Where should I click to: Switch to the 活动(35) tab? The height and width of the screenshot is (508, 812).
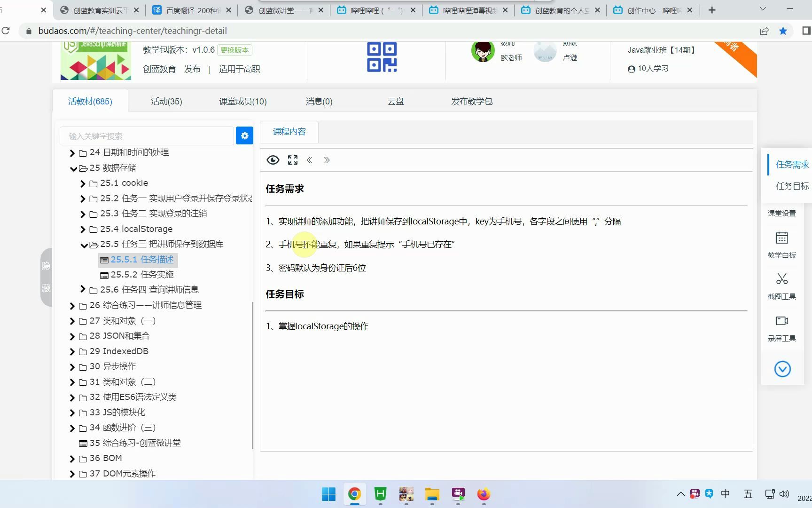pyautogui.click(x=166, y=101)
